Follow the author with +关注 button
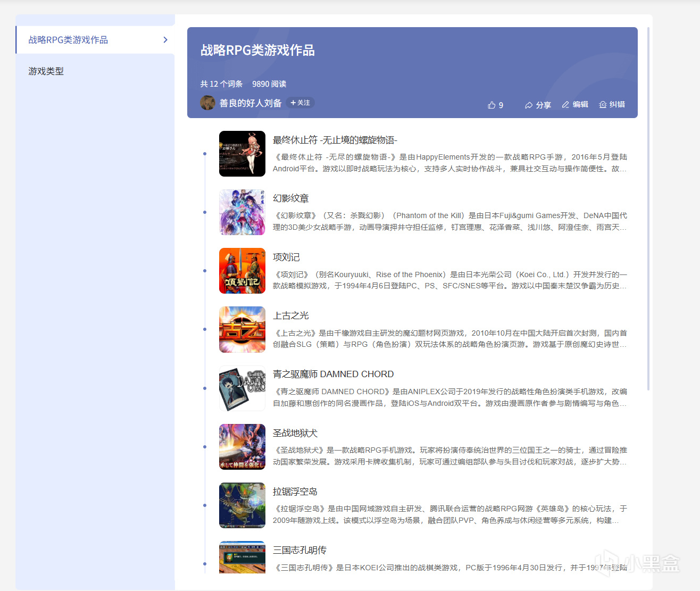The width and height of the screenshot is (700, 591). coord(300,103)
